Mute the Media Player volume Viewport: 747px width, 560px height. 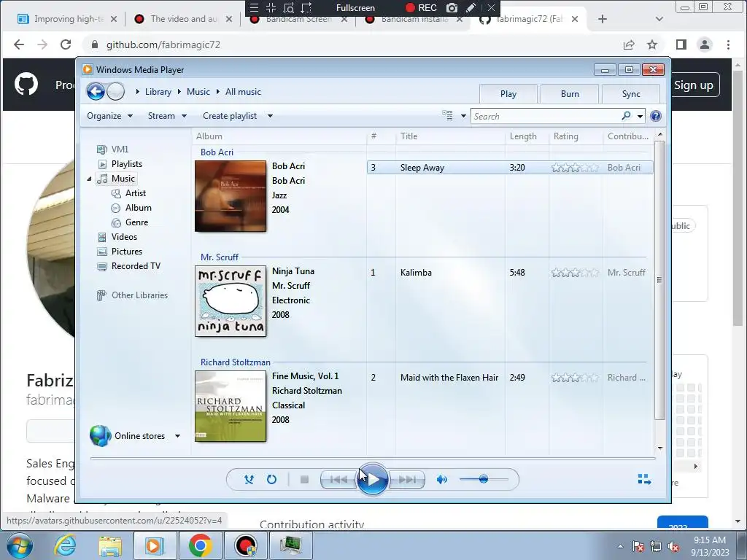(441, 480)
